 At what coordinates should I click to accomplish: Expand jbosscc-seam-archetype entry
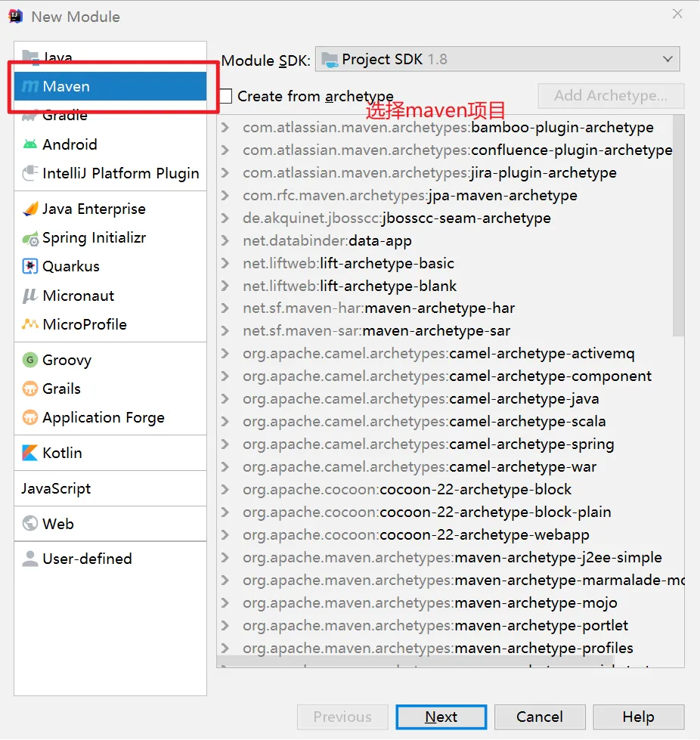point(225,218)
